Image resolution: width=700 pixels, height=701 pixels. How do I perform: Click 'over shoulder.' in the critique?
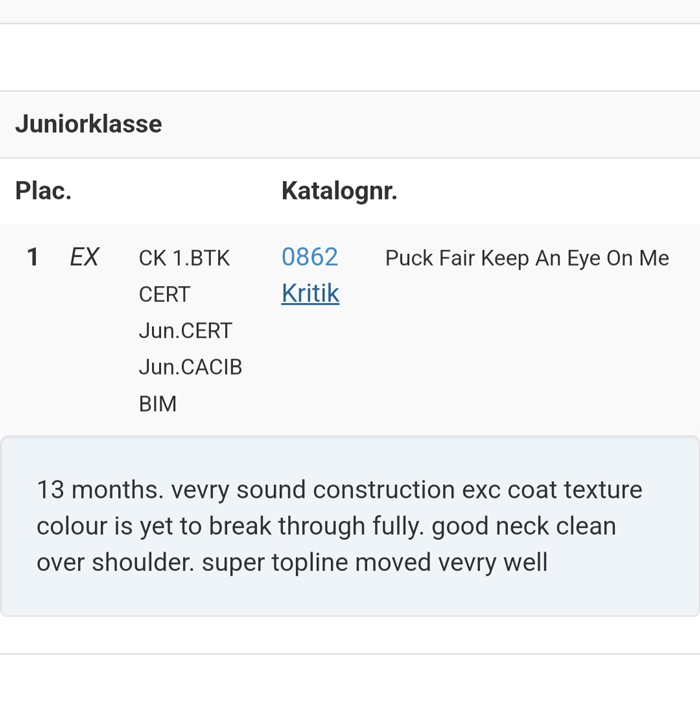click(115, 562)
